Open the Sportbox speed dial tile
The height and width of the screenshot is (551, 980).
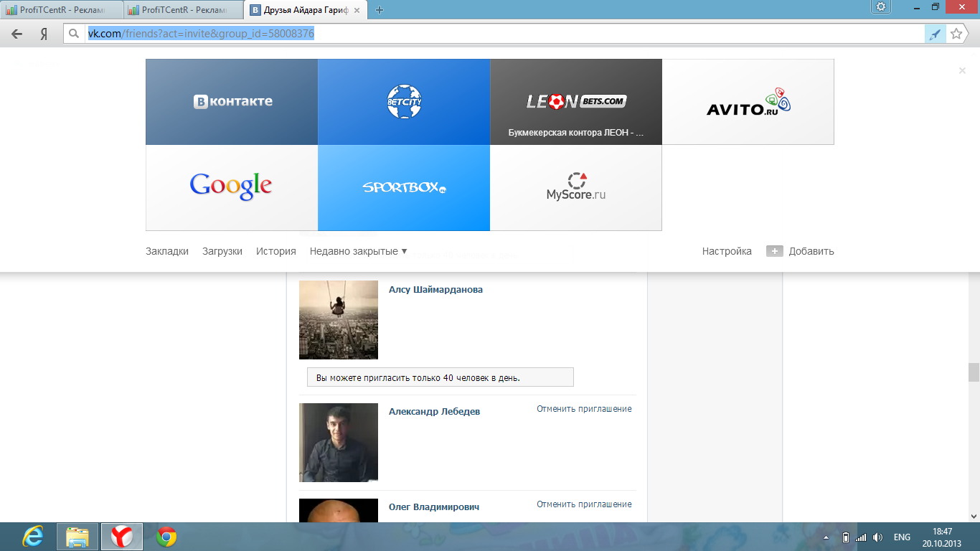(x=404, y=188)
